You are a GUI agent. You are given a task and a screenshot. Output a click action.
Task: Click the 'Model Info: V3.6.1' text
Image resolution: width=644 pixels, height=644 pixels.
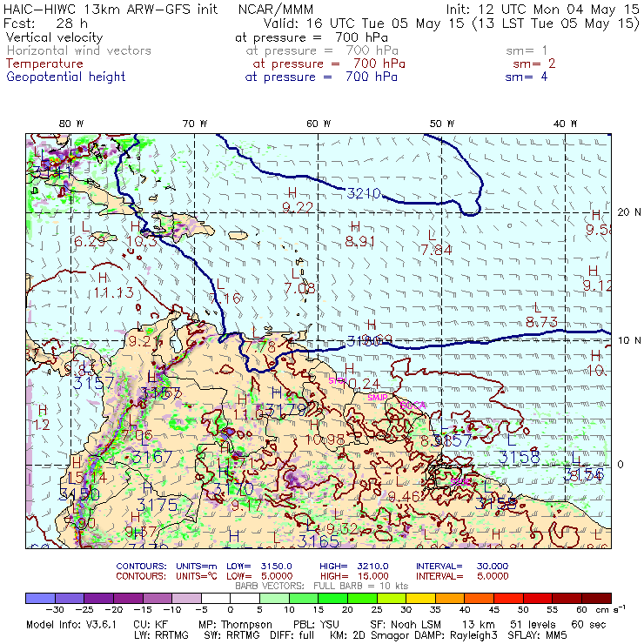click(x=71, y=625)
